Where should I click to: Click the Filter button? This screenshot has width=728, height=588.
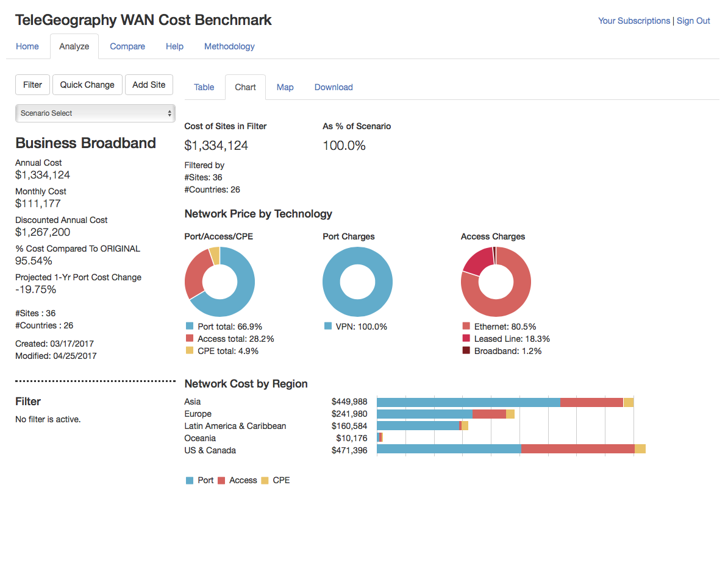tap(32, 85)
